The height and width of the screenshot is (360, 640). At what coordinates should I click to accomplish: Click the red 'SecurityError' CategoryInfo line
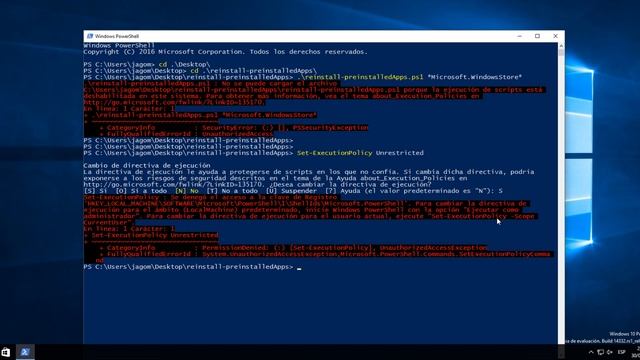tap(233, 128)
